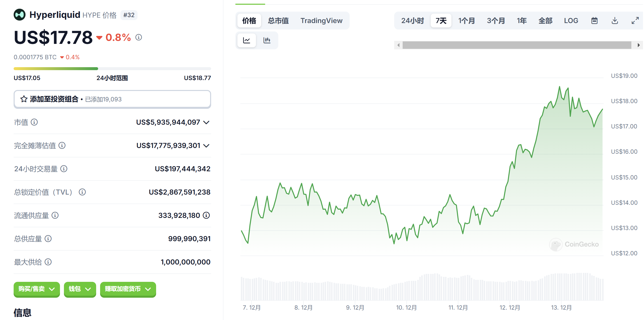Click the Hyperliquid logo icon

[20, 15]
